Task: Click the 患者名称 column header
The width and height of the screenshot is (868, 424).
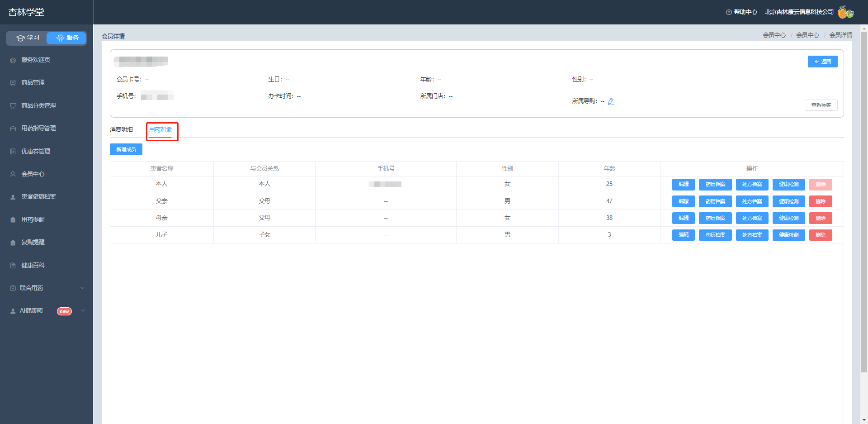Action: (x=162, y=169)
